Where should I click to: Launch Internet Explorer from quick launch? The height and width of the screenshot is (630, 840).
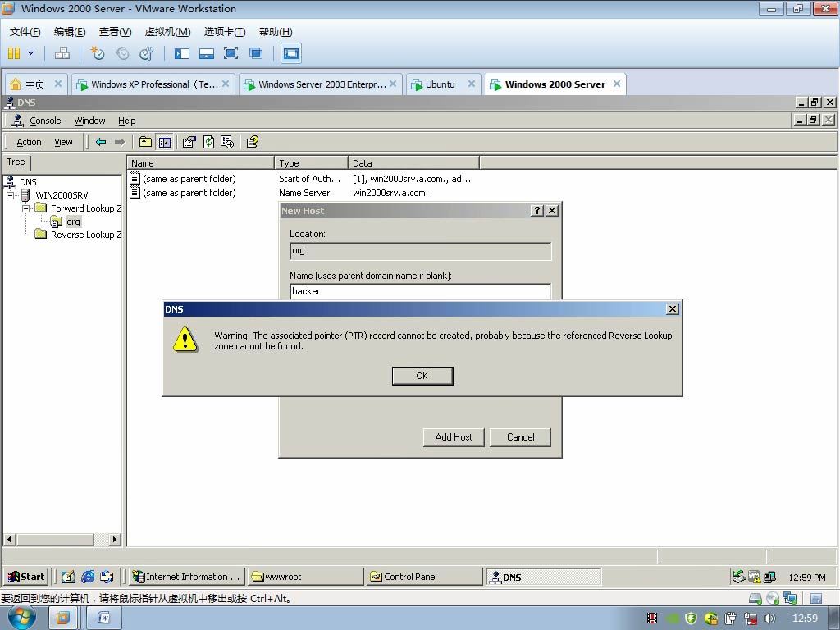pyautogui.click(x=88, y=577)
